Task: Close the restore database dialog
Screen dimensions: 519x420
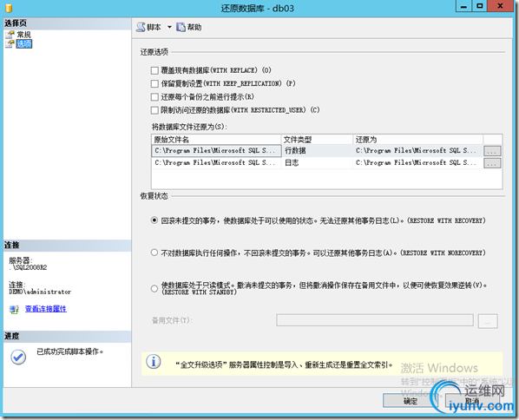Action: pos(500,6)
